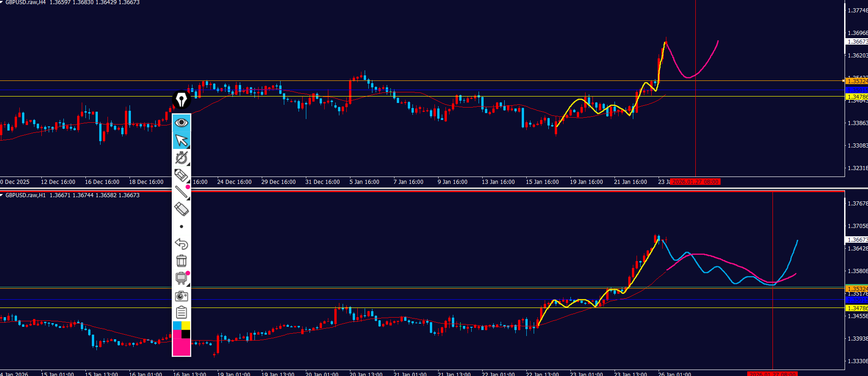The width and height of the screenshot is (868, 376).
Task: Expand the GBPUSD.raw,H1 chart title triangle
Action: pos(2,195)
